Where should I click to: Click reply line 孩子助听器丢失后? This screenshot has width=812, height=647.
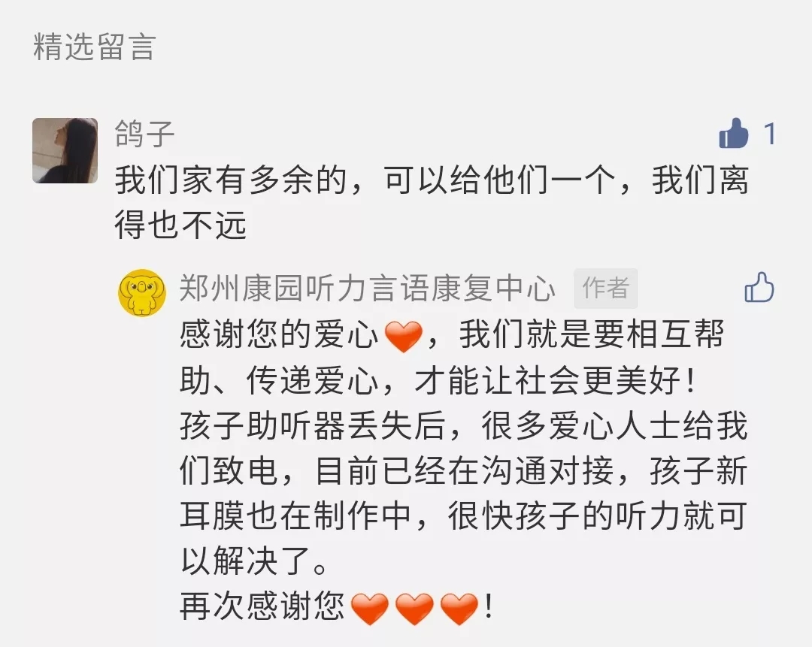(x=313, y=426)
